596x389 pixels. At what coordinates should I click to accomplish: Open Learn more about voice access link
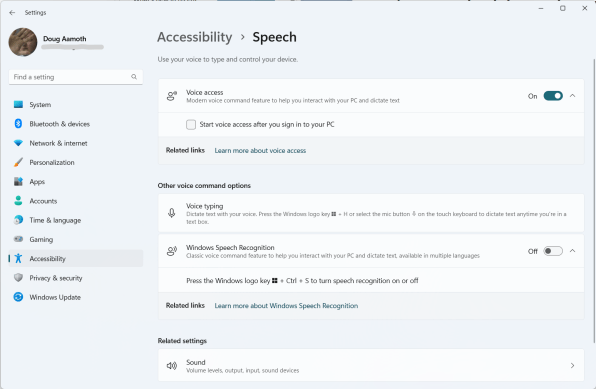pos(260,150)
